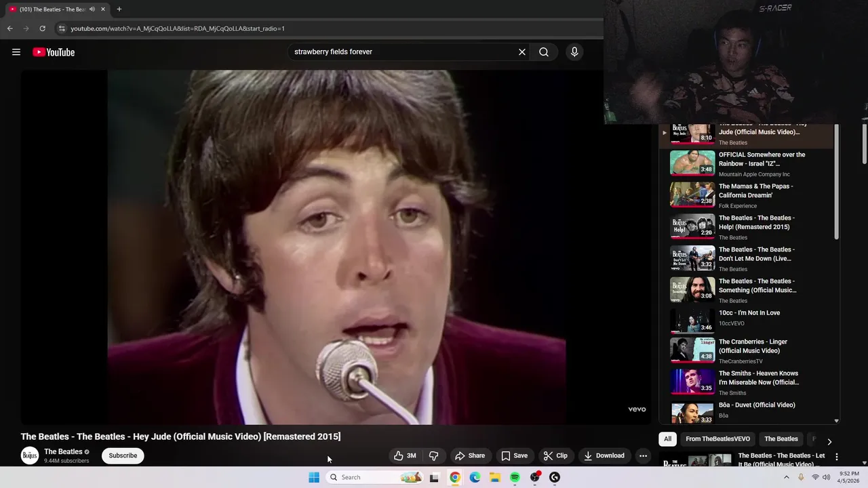Open Logitech G HUB from the taskbar

[555, 477]
